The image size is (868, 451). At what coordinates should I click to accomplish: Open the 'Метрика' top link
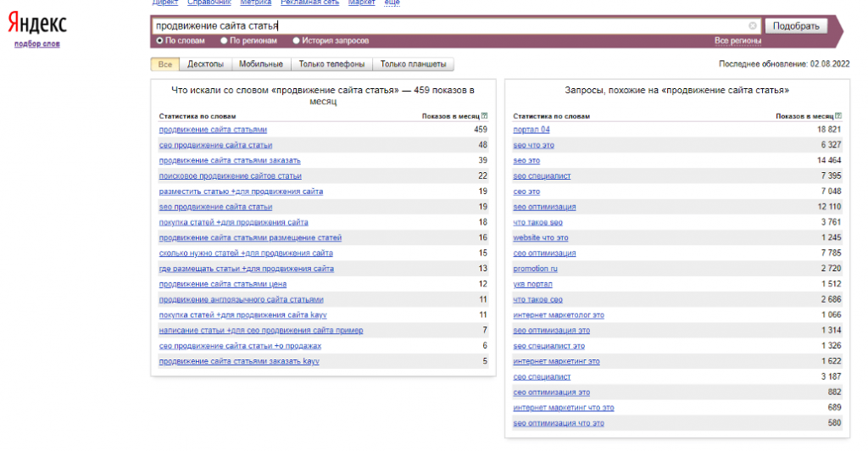(256, 3)
